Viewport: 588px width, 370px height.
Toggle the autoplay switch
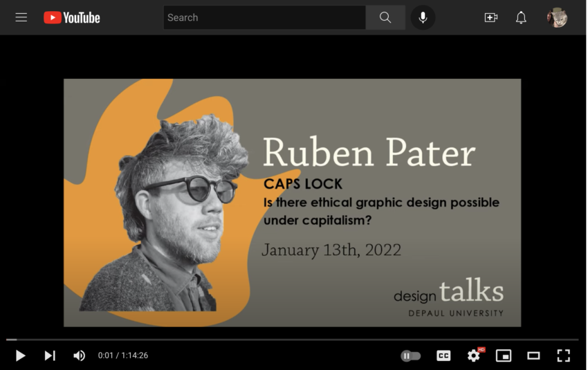[x=411, y=355]
